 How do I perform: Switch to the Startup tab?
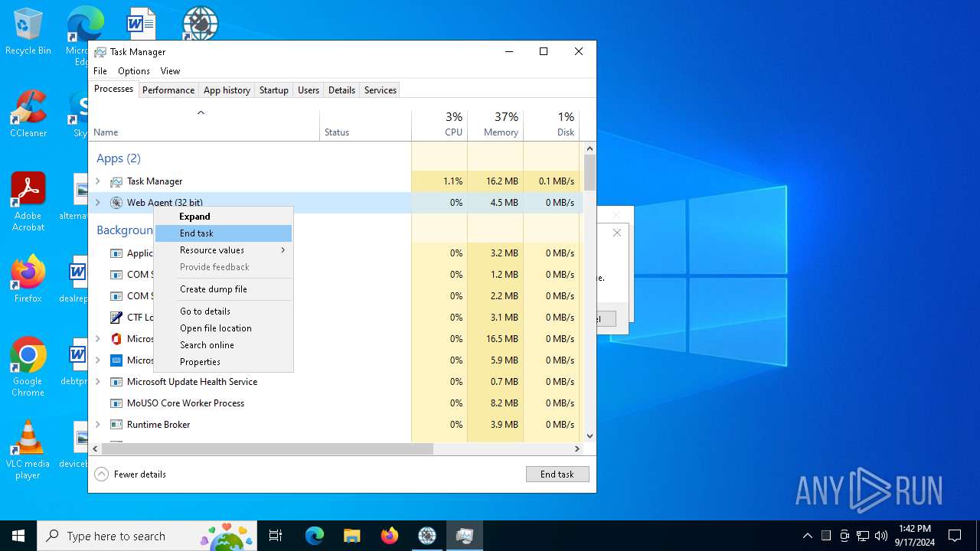(273, 90)
